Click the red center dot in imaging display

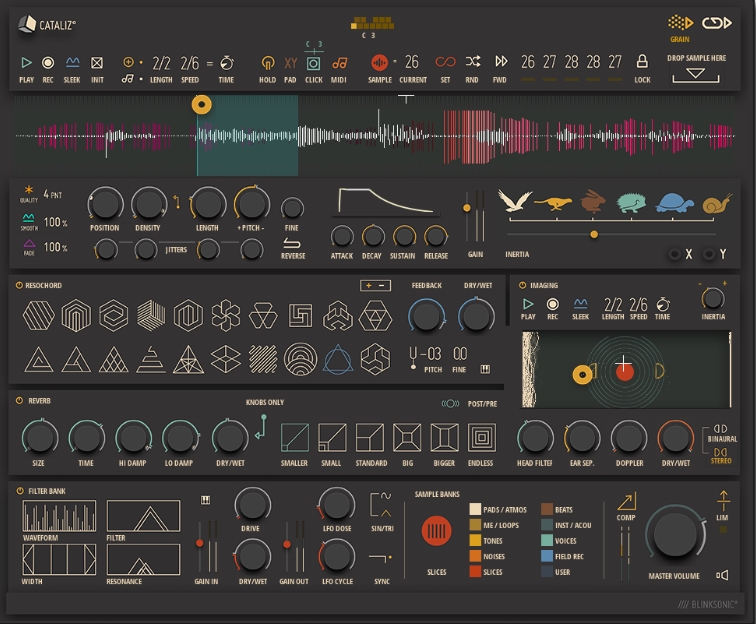point(624,372)
